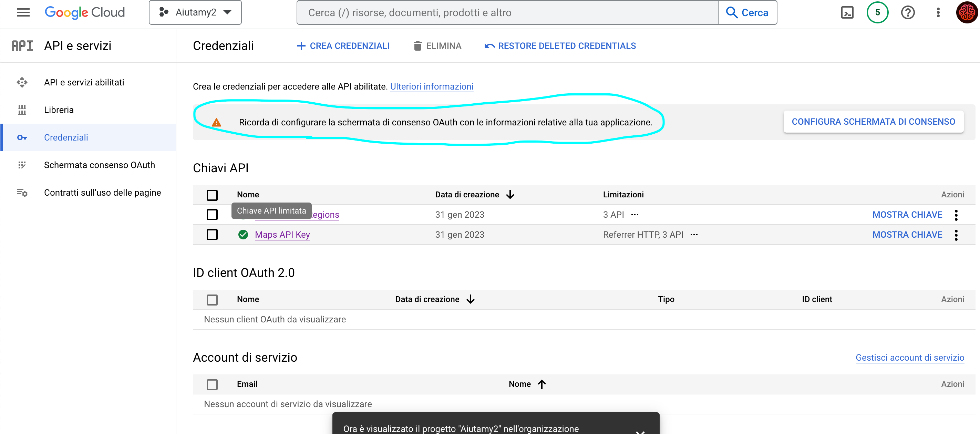This screenshot has width=980, height=434.
Task: Activate Cloud Shell terminal icon
Action: tap(847, 12)
